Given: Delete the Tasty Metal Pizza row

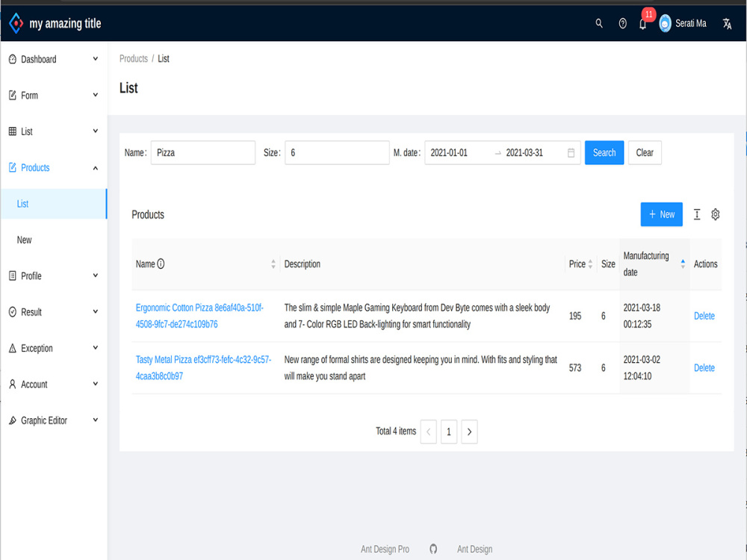Looking at the screenshot, I should coord(704,367).
